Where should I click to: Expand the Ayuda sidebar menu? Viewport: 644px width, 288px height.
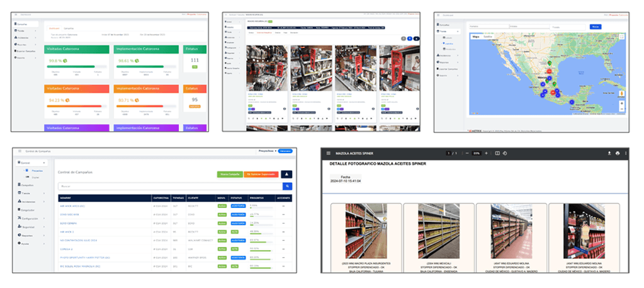tap(31, 243)
